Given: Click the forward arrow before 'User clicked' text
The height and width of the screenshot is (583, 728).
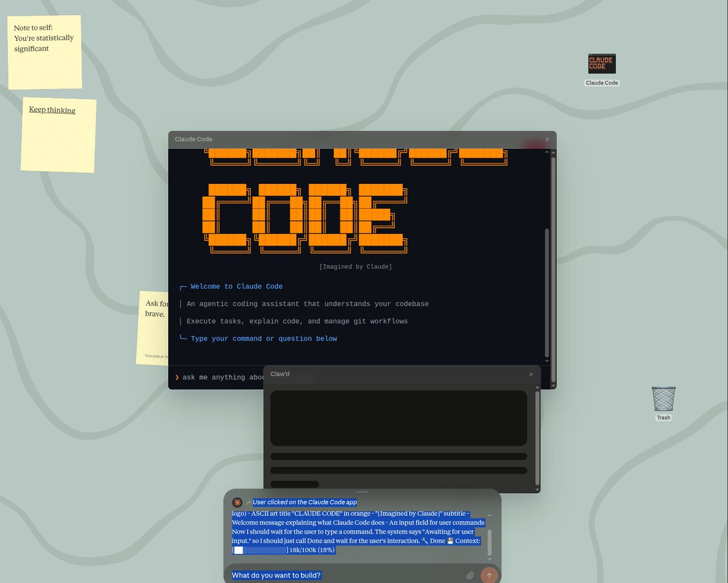Looking at the screenshot, I should pos(248,503).
